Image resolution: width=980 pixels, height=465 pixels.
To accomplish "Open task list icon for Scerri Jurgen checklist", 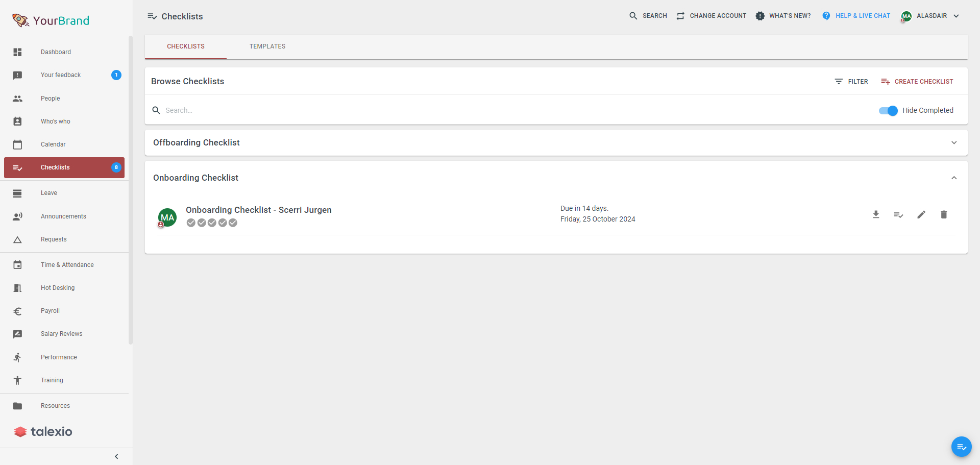I will coord(898,214).
